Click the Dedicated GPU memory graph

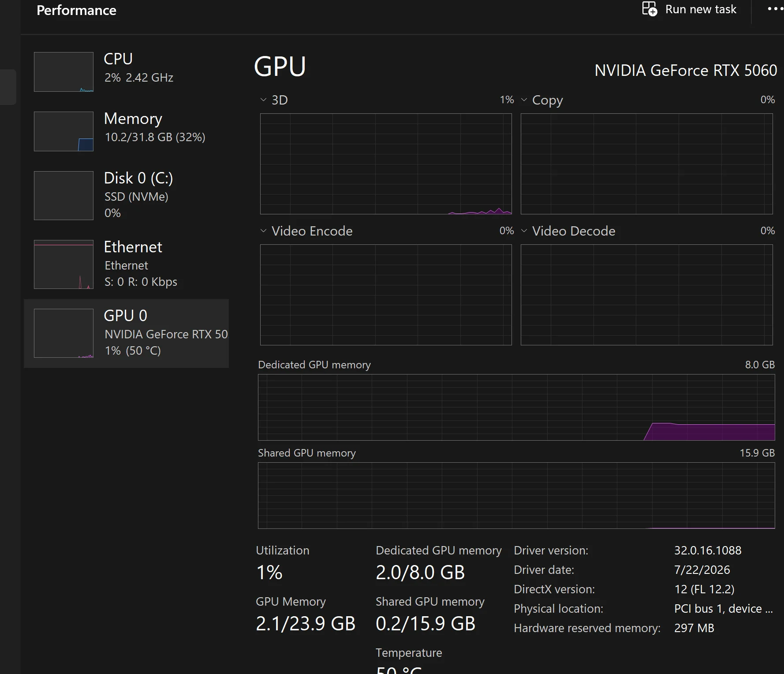[x=516, y=407]
